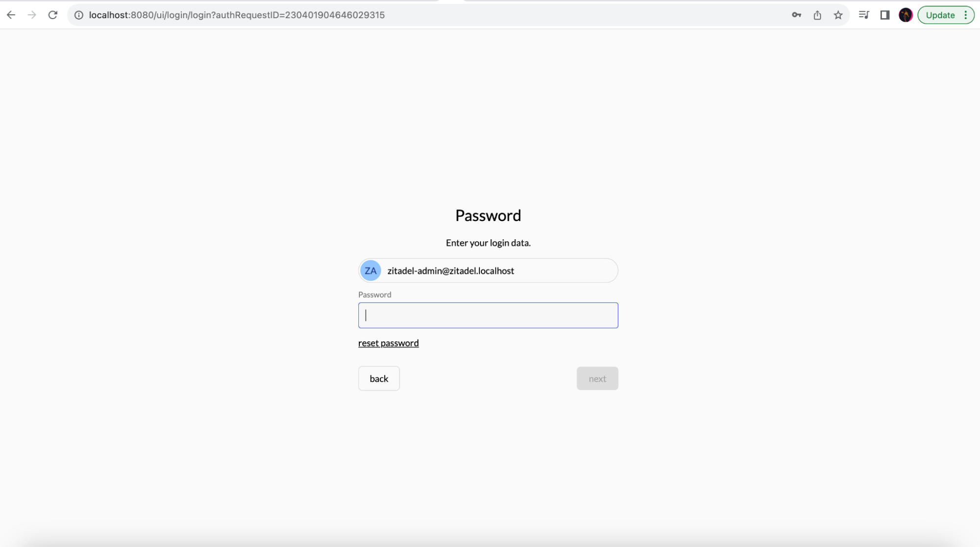Image resolution: width=980 pixels, height=547 pixels.
Task: Click the address bar URL field
Action: point(236,15)
